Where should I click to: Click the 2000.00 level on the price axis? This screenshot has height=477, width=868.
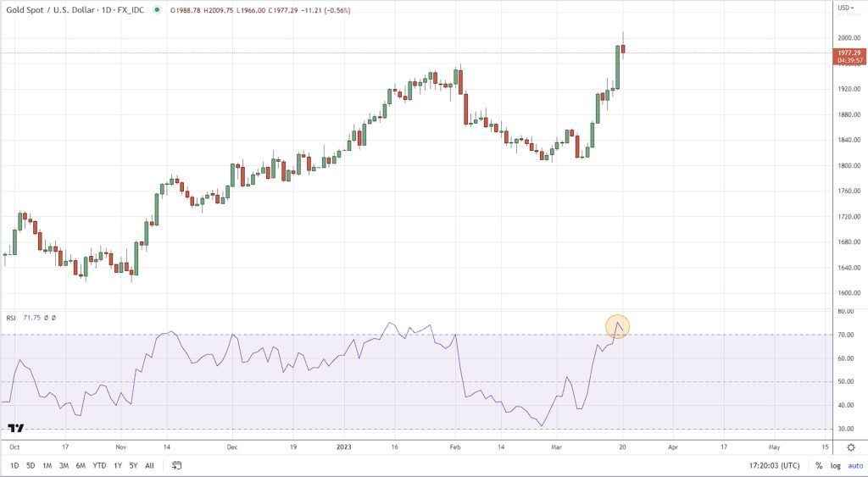tap(849, 38)
